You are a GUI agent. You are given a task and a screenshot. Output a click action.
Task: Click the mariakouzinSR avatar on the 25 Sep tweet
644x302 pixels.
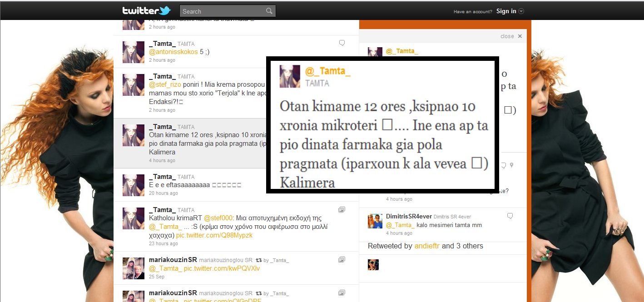(x=134, y=268)
